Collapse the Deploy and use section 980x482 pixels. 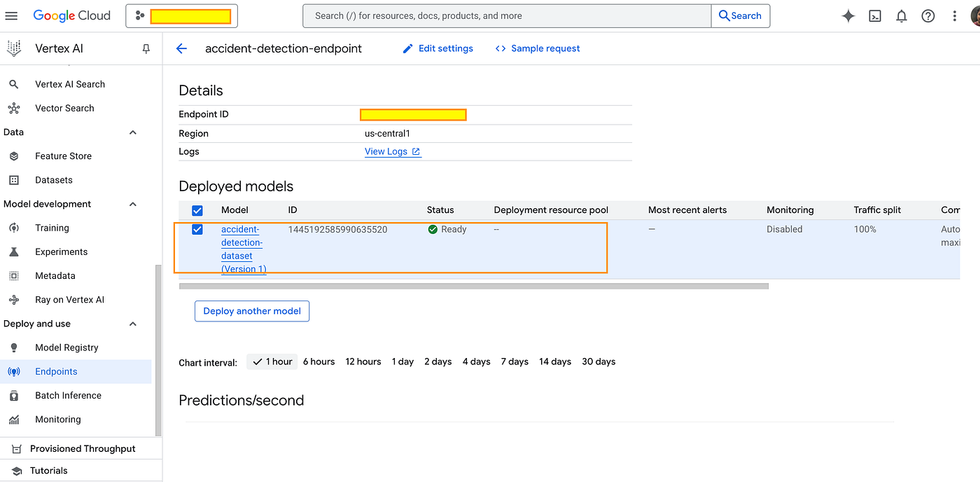click(x=133, y=324)
